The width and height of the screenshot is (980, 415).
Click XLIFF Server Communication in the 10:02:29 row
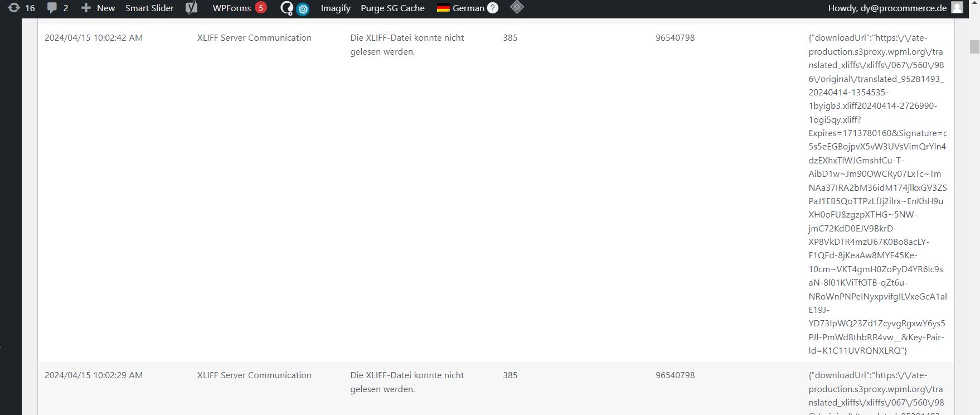(x=254, y=375)
